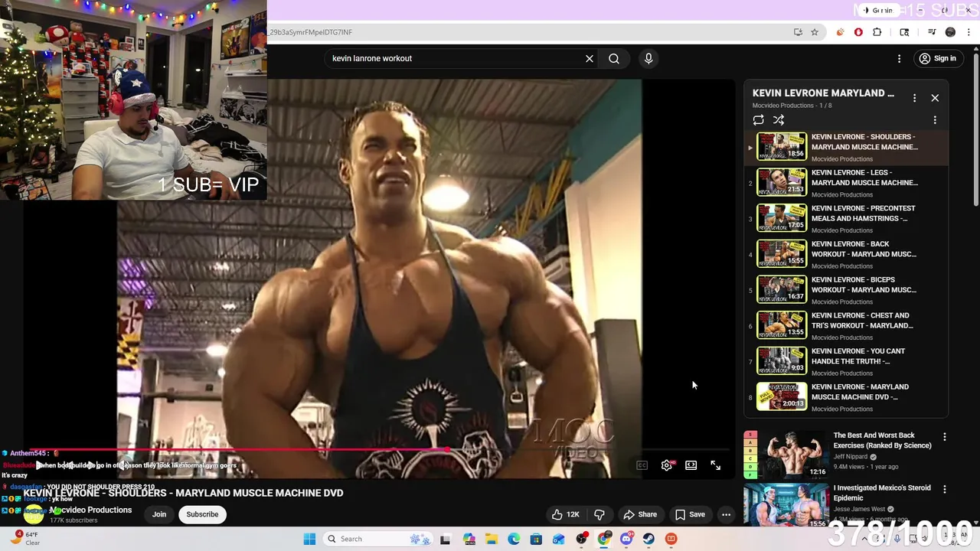Switch to Chrome in the taskbar
This screenshot has width=980, height=551.
(x=604, y=539)
